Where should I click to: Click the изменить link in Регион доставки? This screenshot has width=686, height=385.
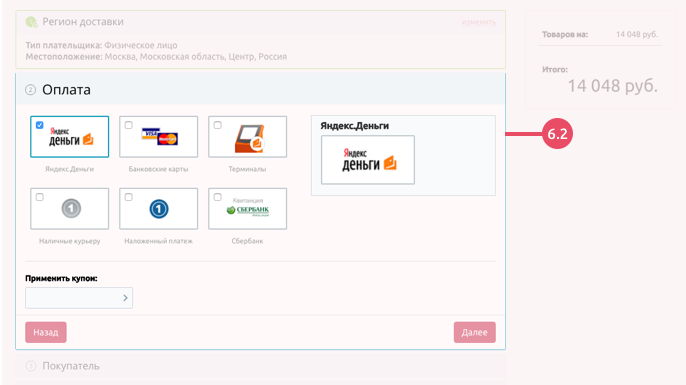479,22
